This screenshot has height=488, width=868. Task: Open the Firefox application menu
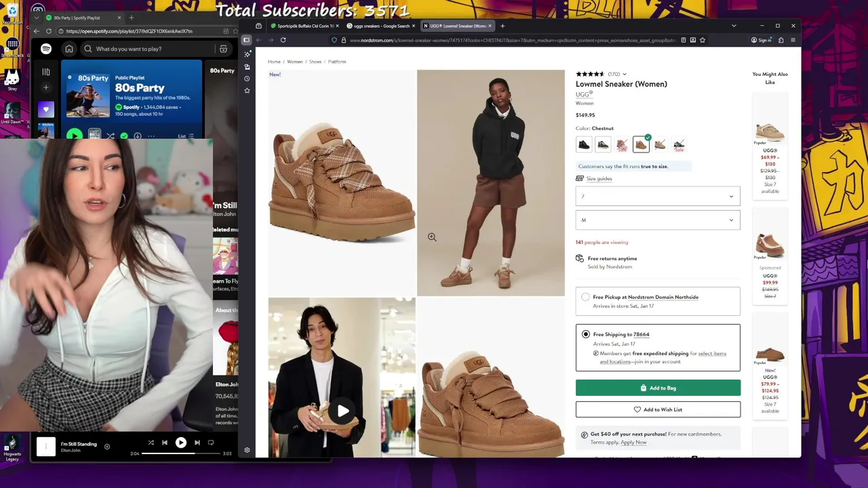point(793,40)
